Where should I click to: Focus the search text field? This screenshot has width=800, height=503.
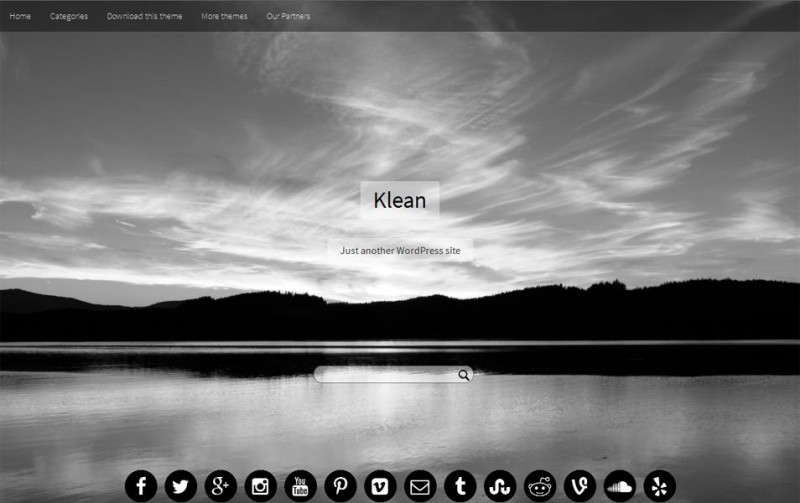[385, 375]
